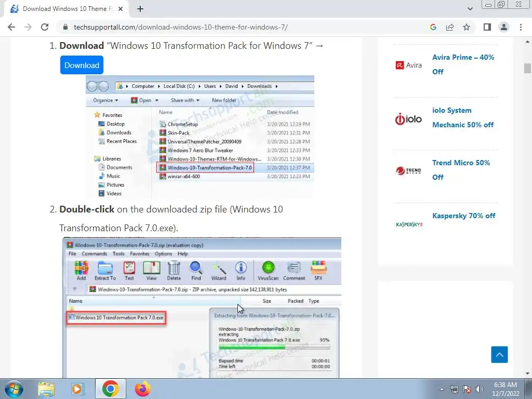This screenshot has height=399, width=532.
Task: Show hidden system tray icons
Action: pos(442,389)
